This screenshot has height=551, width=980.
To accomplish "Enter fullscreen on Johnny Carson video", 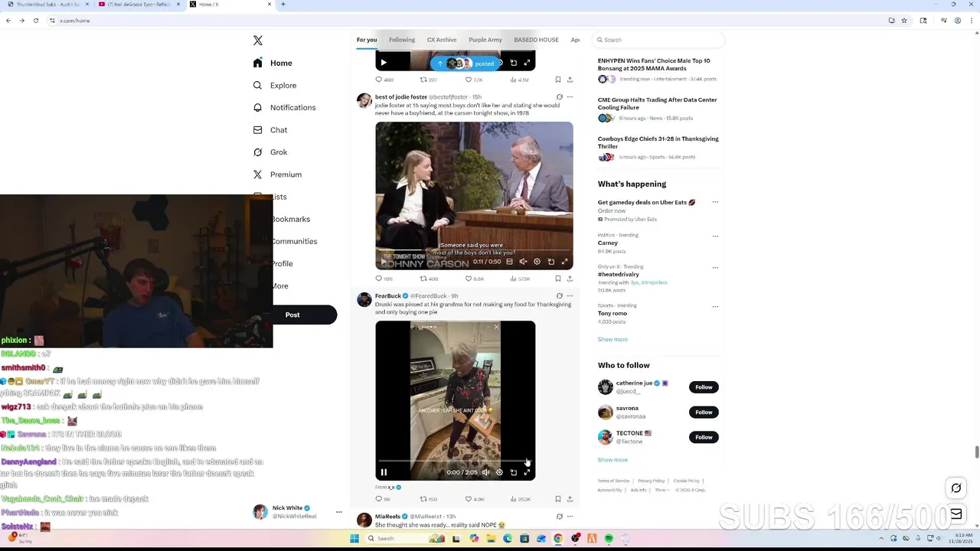I will (564, 262).
